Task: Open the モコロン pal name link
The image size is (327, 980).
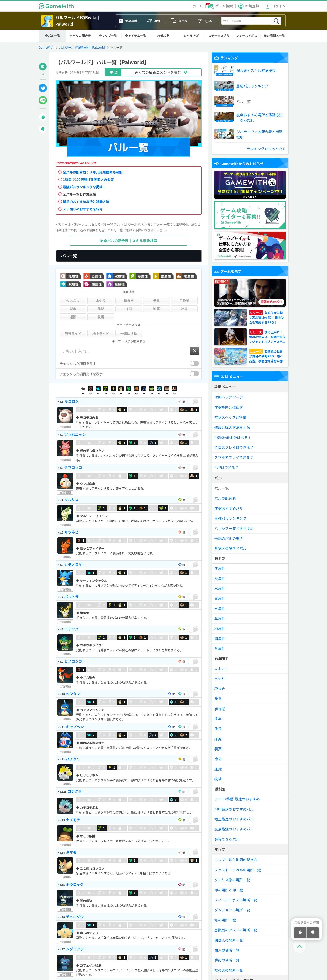Action: coord(71,401)
